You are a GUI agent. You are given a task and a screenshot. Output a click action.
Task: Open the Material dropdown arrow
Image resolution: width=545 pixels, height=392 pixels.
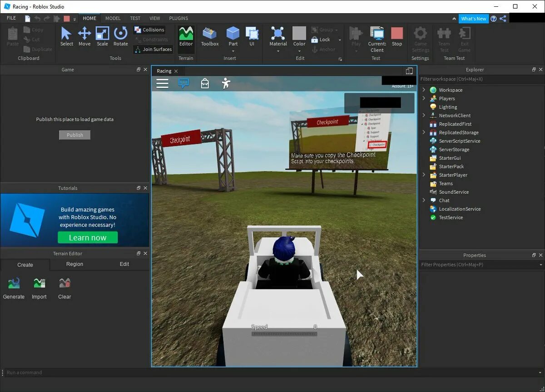pos(278,51)
